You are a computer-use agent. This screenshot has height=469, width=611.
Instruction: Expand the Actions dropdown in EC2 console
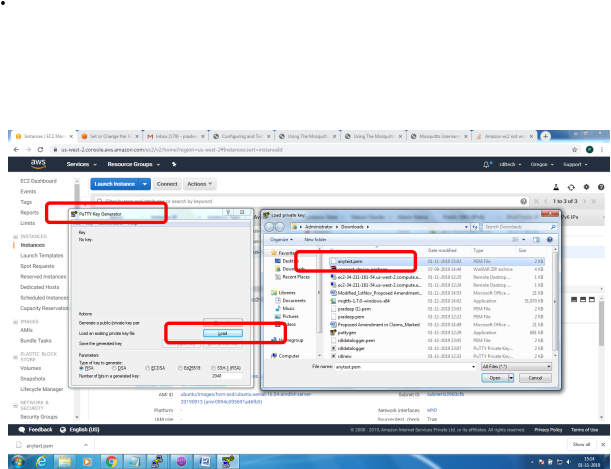[x=197, y=185]
